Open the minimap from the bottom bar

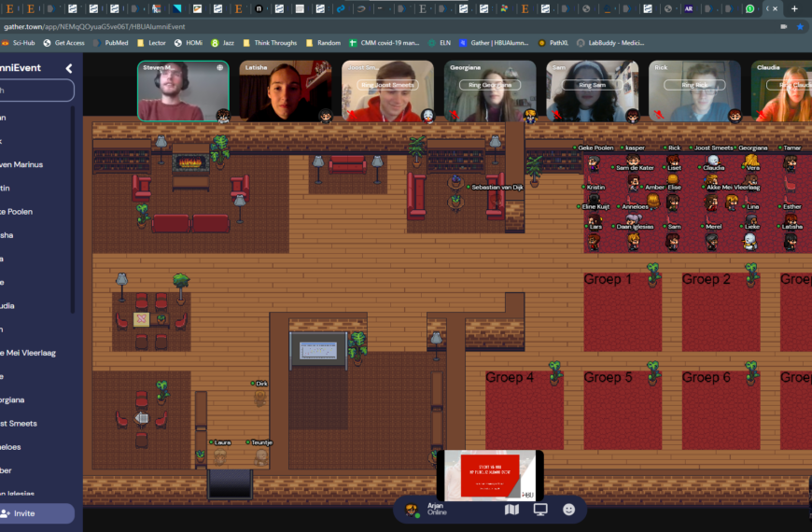click(511, 510)
